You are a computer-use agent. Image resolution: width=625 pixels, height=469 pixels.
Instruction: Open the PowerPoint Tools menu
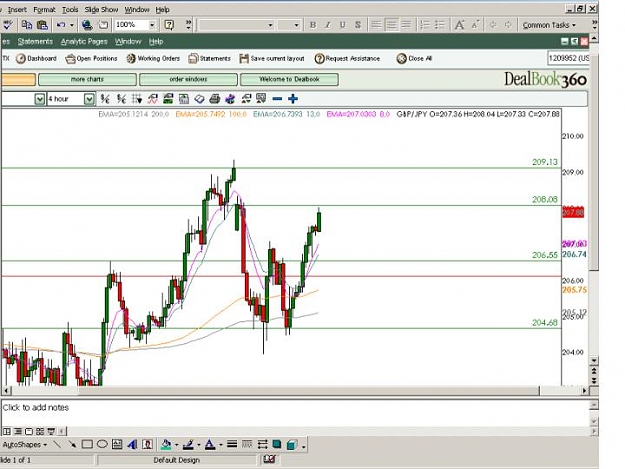[x=70, y=10]
